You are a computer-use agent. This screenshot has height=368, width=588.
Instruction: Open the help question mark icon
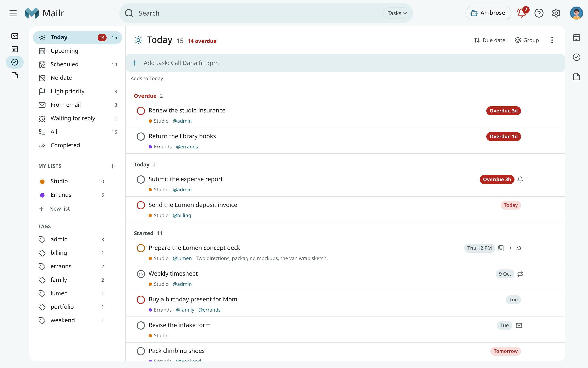coord(539,13)
